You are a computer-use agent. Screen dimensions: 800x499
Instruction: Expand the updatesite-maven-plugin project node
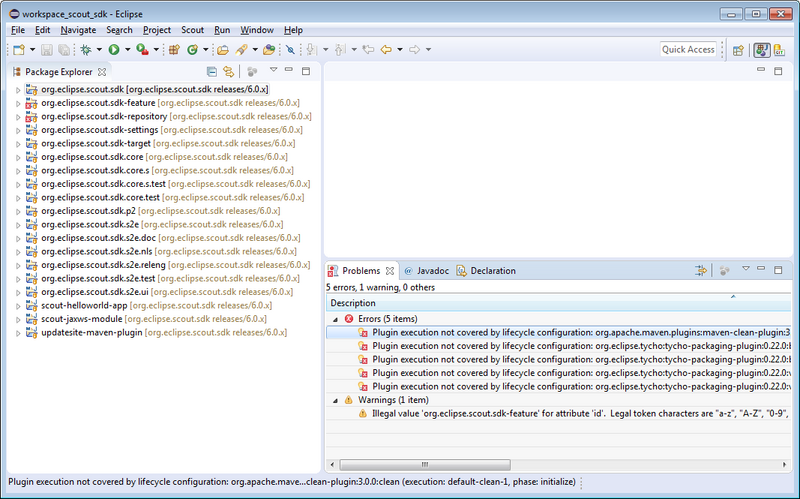(18, 333)
